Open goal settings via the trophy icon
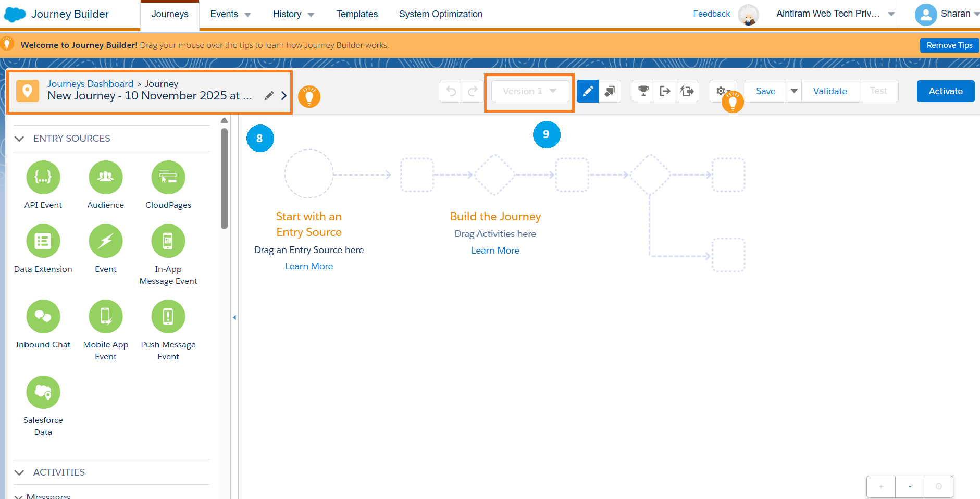The width and height of the screenshot is (980, 499). point(643,91)
